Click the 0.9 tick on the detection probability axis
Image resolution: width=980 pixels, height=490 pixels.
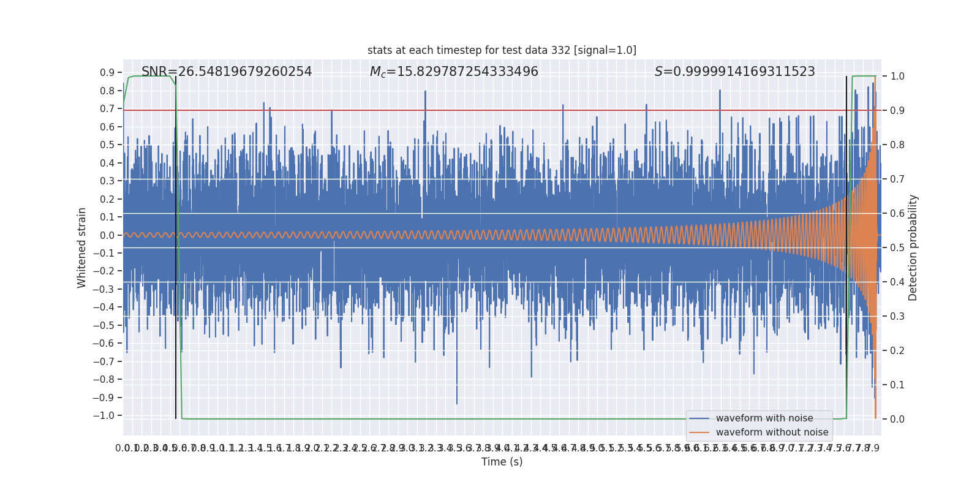(x=897, y=110)
